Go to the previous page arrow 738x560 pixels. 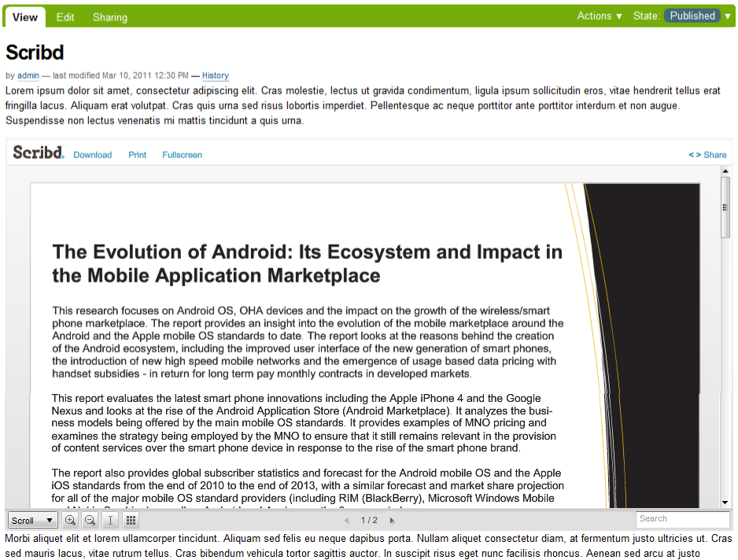(346, 521)
